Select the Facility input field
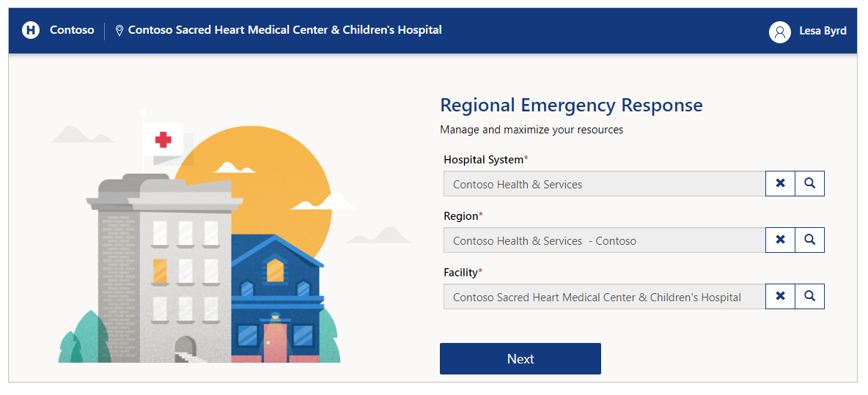Viewport: 868px width, 395px height. pyautogui.click(x=605, y=297)
